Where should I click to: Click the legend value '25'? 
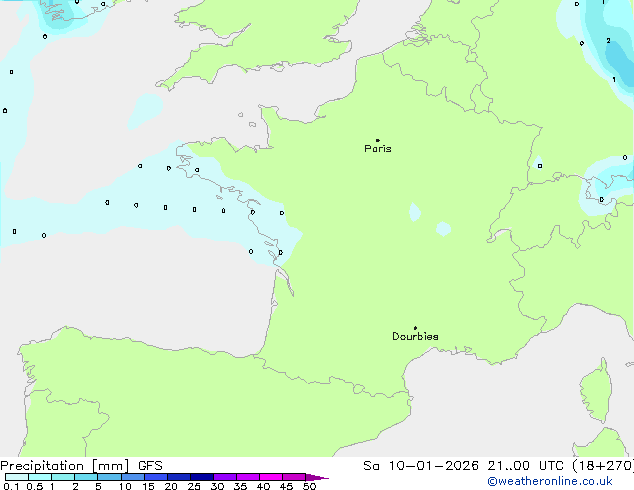tap(194, 486)
